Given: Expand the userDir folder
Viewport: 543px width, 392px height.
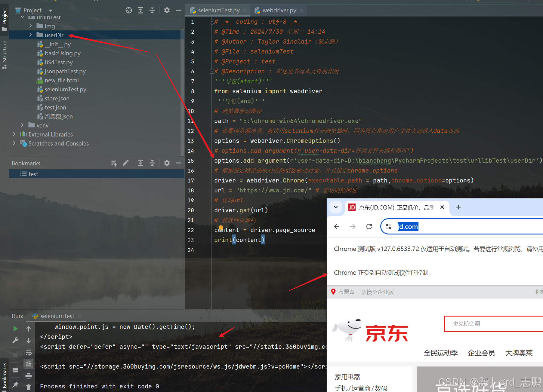Looking at the screenshot, I should tap(30, 35).
